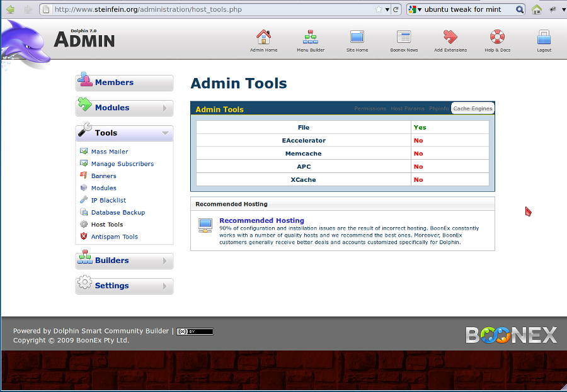Click the Recommended Hosting computer icon
Image resolution: width=567 pixels, height=392 pixels.
[x=205, y=225]
